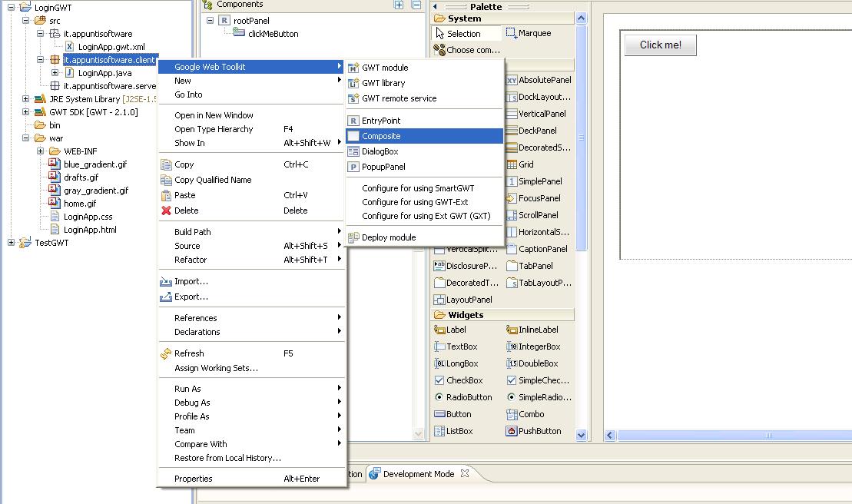Collapse the LoginGWT project node
Image resolution: width=852 pixels, height=504 pixels.
[x=11, y=8]
